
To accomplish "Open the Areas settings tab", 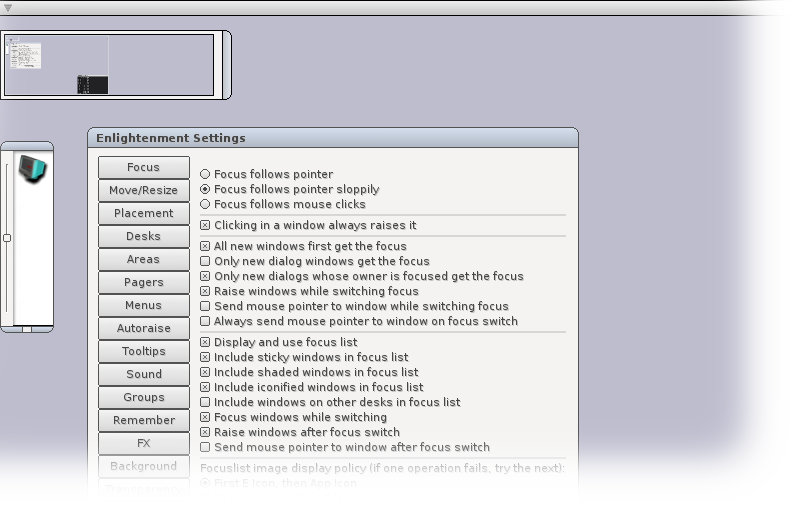I will coord(143,259).
